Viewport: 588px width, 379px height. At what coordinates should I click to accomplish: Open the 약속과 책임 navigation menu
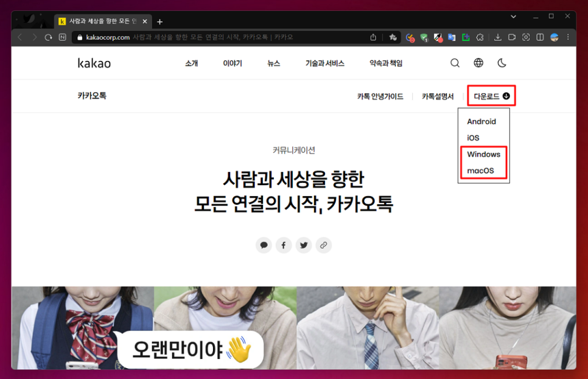click(x=386, y=63)
